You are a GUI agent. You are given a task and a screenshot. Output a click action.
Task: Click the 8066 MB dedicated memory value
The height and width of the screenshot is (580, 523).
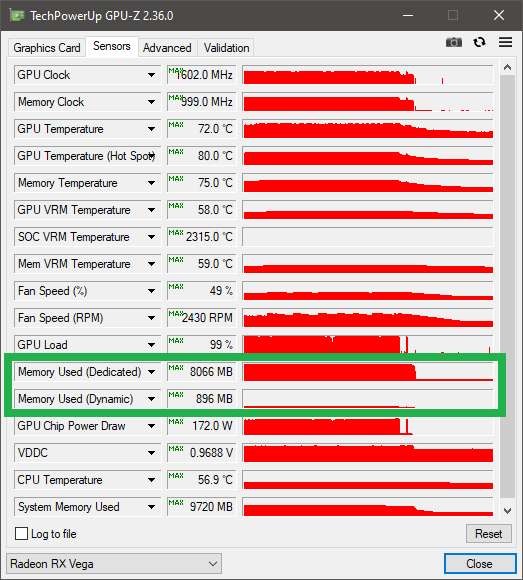click(x=202, y=372)
